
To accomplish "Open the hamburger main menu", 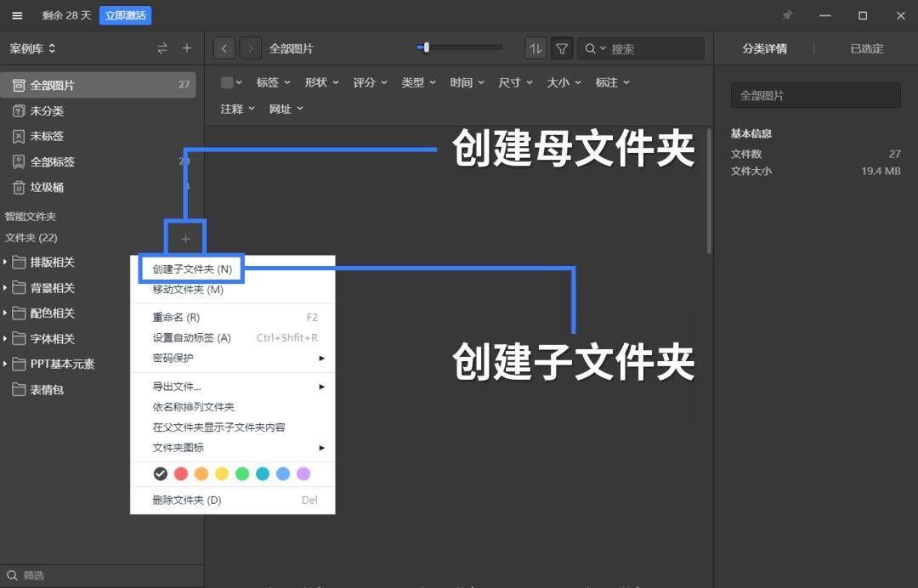I will pyautogui.click(x=17, y=16).
